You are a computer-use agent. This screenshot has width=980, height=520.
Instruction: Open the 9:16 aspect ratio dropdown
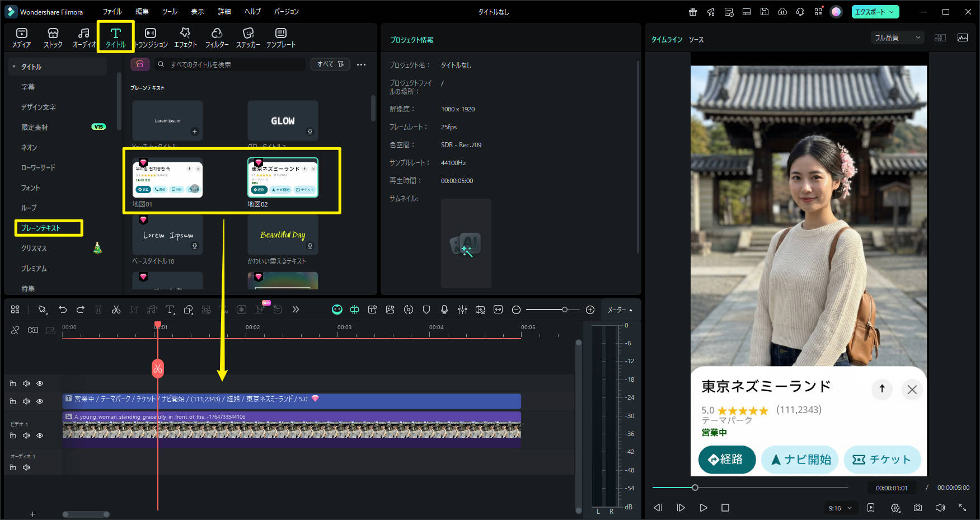[840, 508]
